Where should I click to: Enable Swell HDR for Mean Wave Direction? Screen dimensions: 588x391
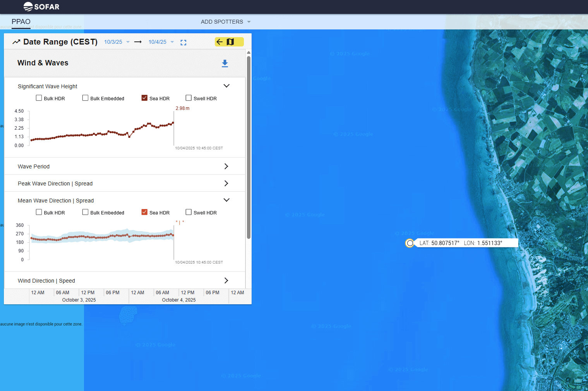[x=189, y=212]
